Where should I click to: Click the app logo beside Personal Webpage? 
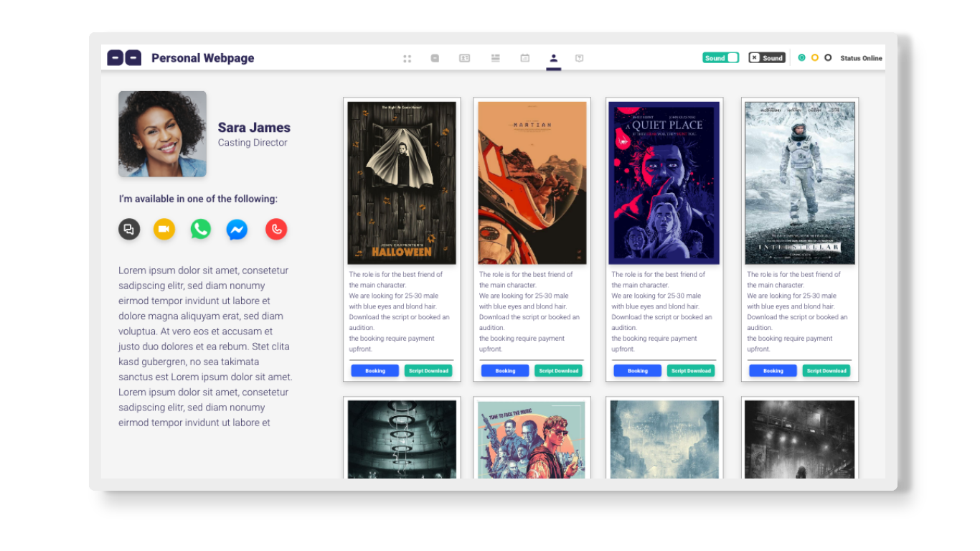(x=124, y=58)
